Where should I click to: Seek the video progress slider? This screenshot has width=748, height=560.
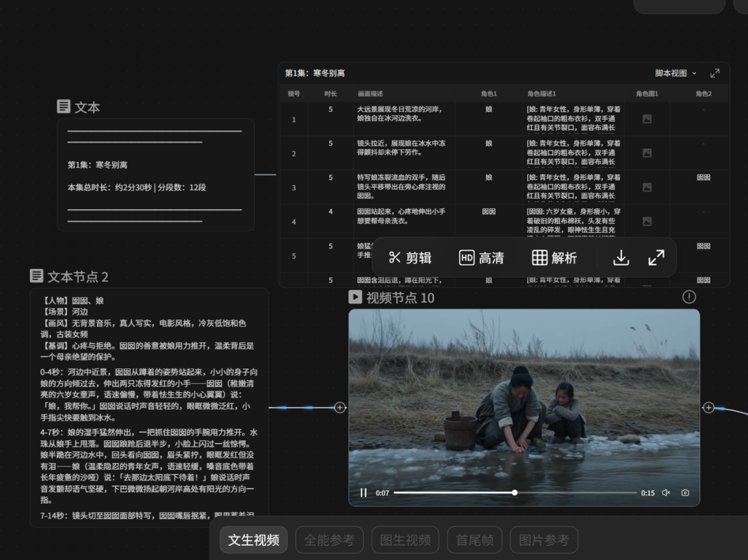pos(515,492)
